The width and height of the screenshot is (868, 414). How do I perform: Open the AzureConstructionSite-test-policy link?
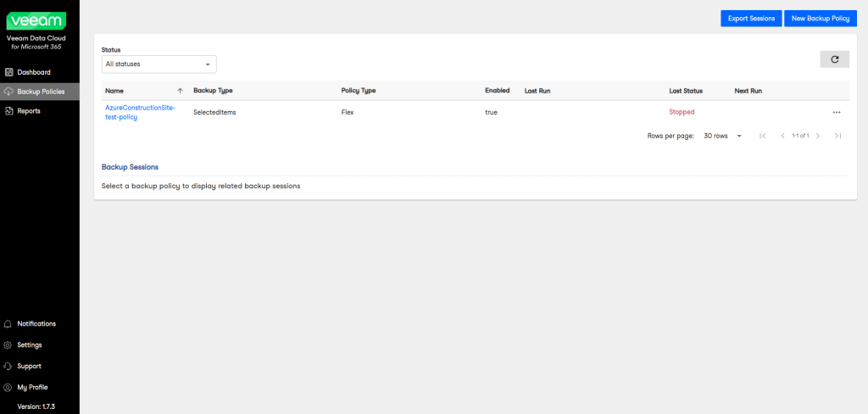(x=140, y=113)
